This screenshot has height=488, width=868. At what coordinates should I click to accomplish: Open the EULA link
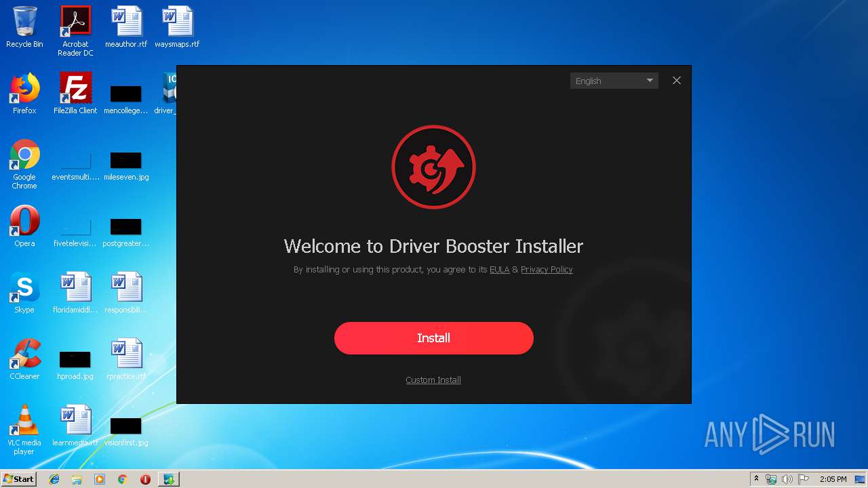499,270
